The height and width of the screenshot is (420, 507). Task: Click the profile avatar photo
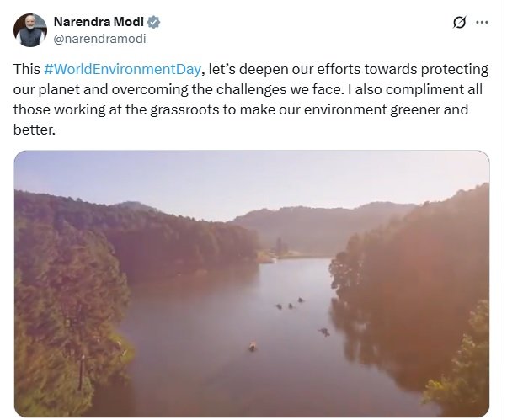(x=30, y=29)
